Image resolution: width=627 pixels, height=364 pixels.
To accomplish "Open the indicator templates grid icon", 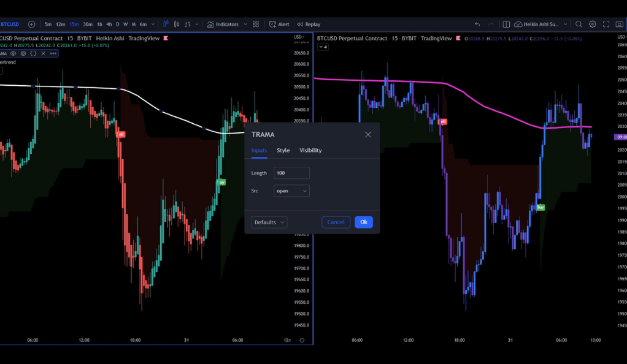I will click(x=256, y=25).
